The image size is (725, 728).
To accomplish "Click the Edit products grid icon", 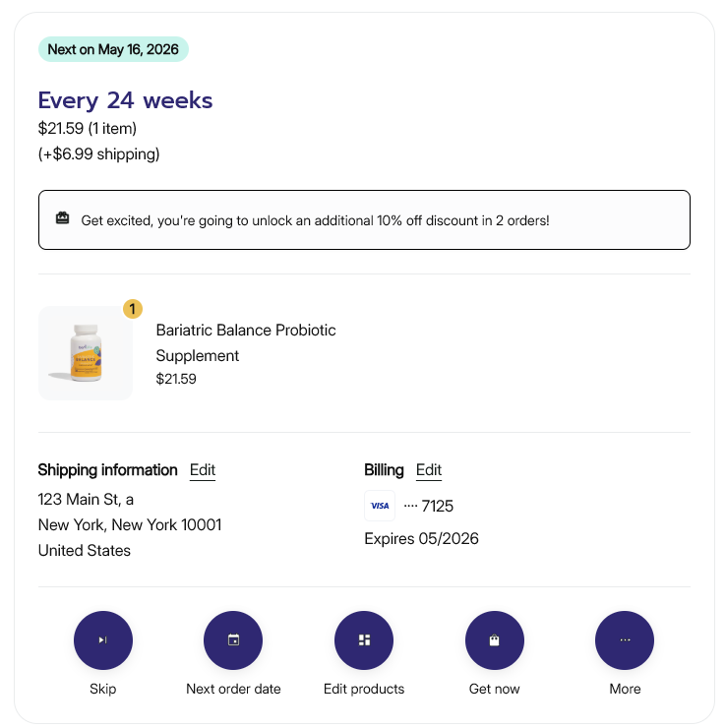I will pyautogui.click(x=364, y=640).
